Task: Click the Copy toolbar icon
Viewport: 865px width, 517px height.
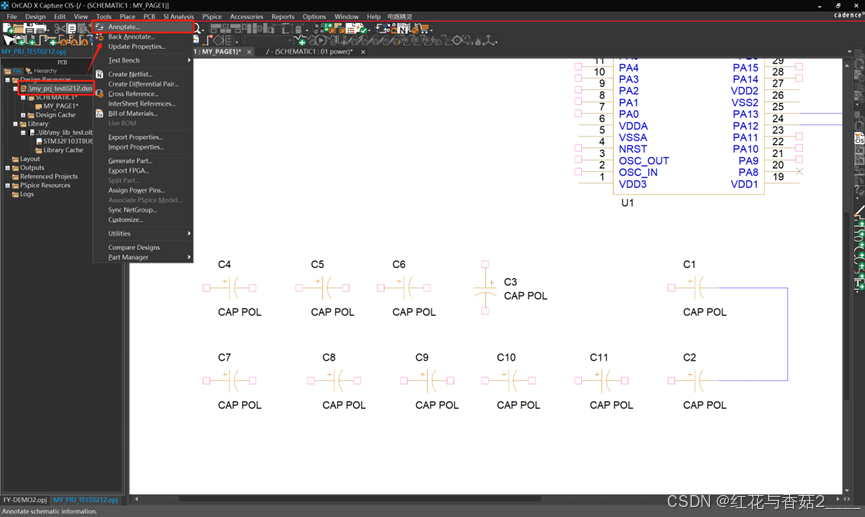Action: point(71,28)
